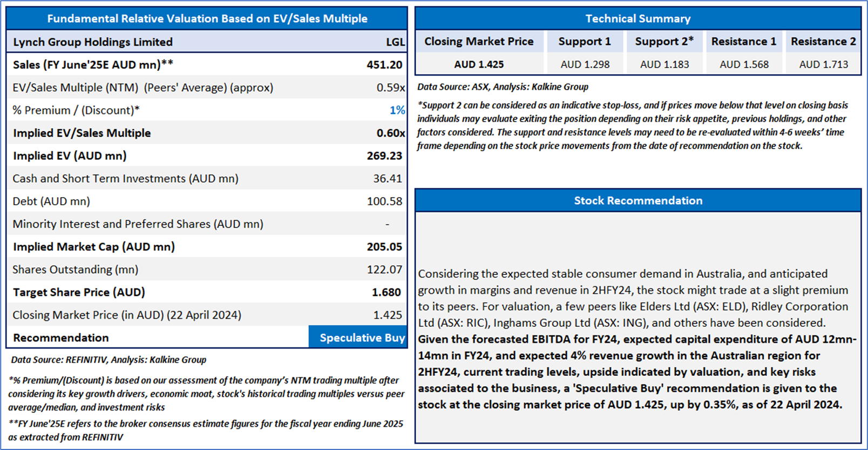Click the Support 2* column header
The width and height of the screenshot is (868, 450).
click(x=664, y=42)
